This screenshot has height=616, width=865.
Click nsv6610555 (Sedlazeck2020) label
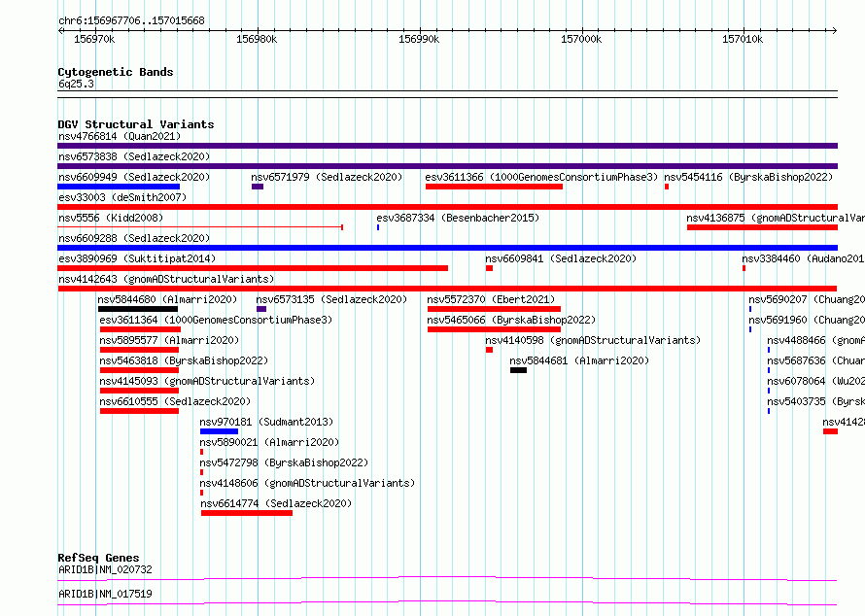175,401
